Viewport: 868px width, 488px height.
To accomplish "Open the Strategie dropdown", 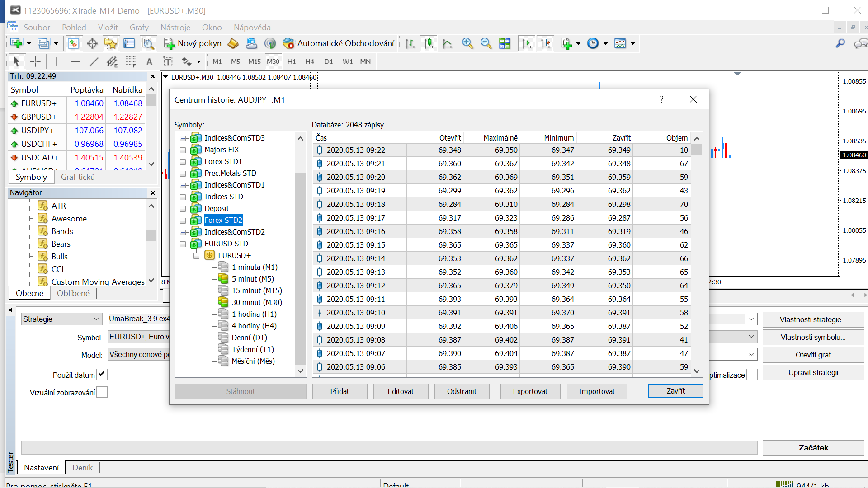I will [61, 319].
